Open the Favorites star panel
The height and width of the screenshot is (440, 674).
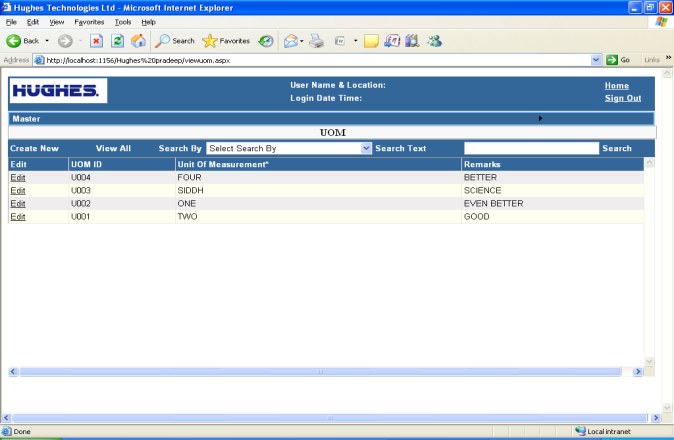(x=226, y=41)
